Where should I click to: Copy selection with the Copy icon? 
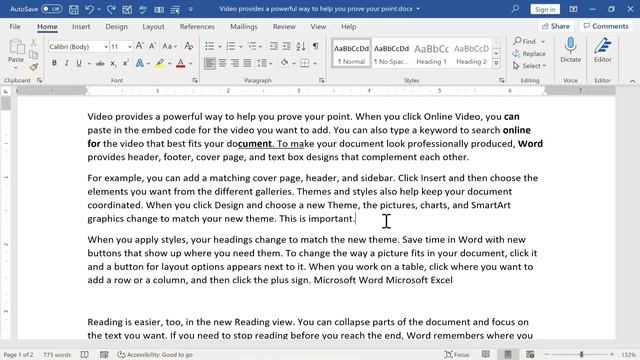pyautogui.click(x=33, y=54)
